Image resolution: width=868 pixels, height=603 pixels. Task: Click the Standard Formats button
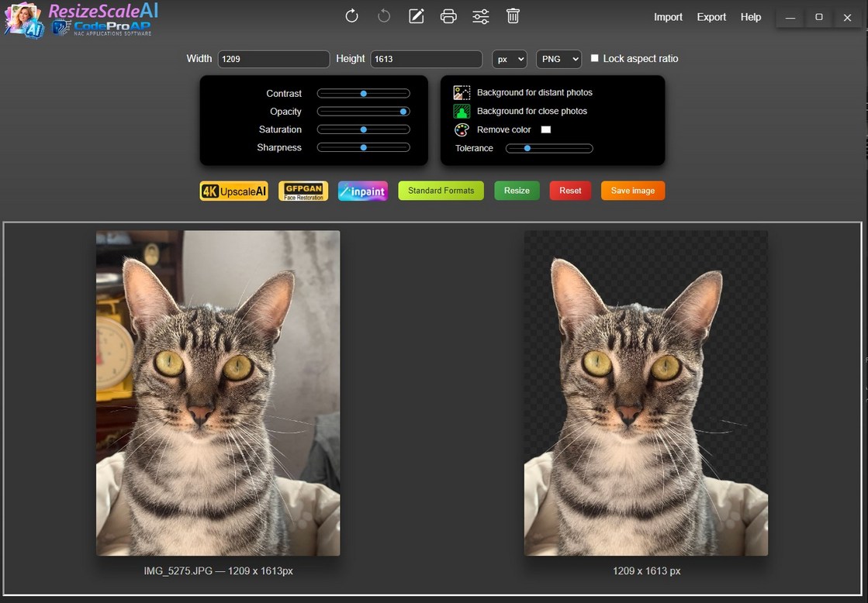point(441,191)
